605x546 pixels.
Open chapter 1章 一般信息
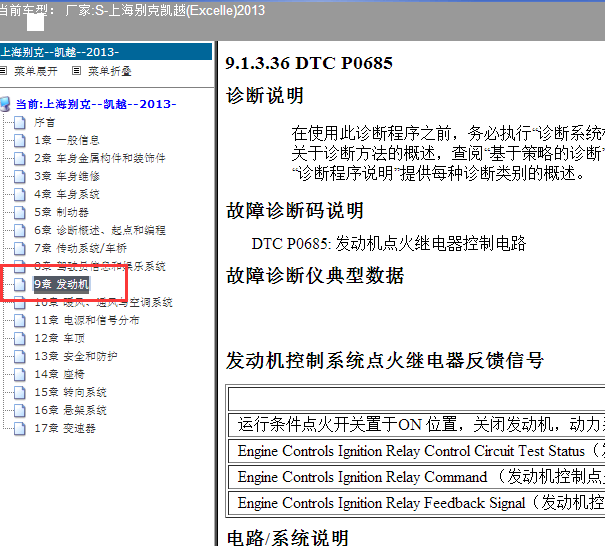[x=67, y=140]
